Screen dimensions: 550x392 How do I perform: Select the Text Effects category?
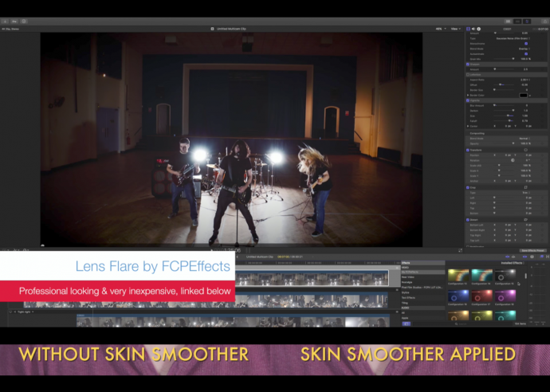pos(423,298)
